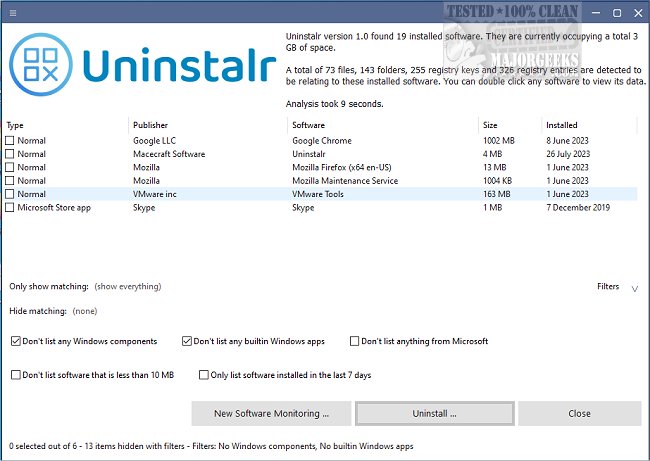Viewport: 650px width, 461px height.
Task: Click the 26 July 2023 install date
Action: pyautogui.click(x=568, y=154)
